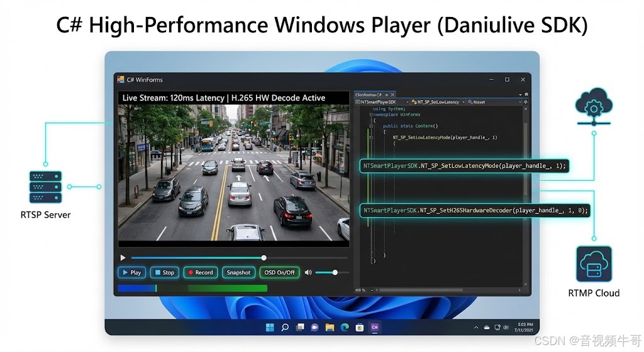Open Microsoft Store from taskbar

pyautogui.click(x=359, y=327)
